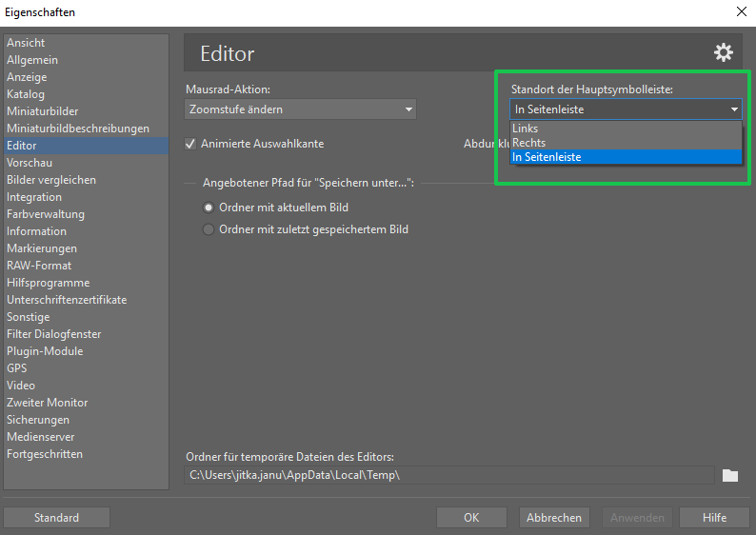Image resolution: width=756 pixels, height=535 pixels.
Task: Click the Hilfe button
Action: 714,518
